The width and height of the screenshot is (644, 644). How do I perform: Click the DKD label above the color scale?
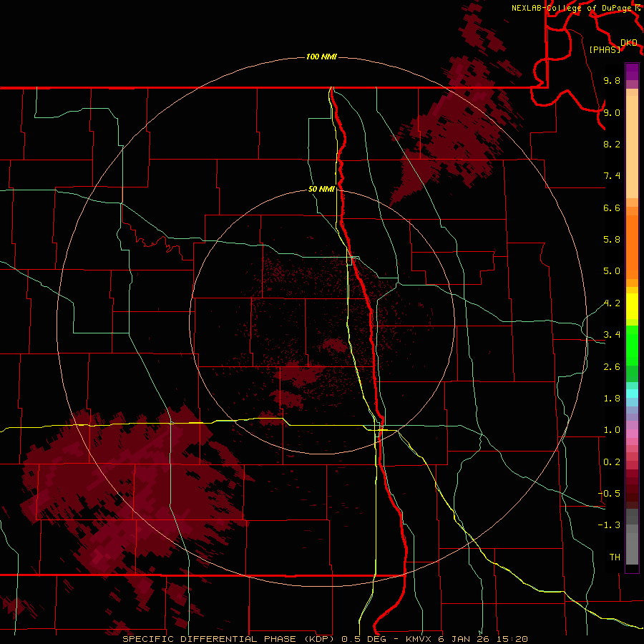[x=629, y=43]
